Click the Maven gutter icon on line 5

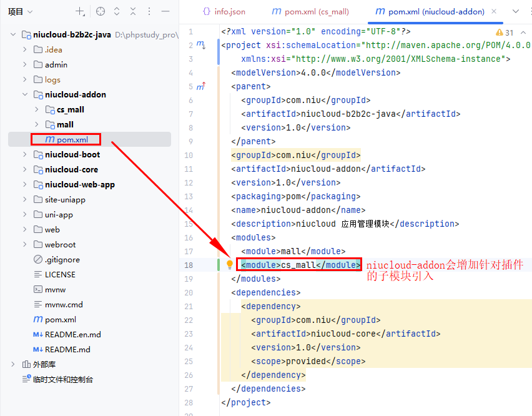(x=201, y=86)
